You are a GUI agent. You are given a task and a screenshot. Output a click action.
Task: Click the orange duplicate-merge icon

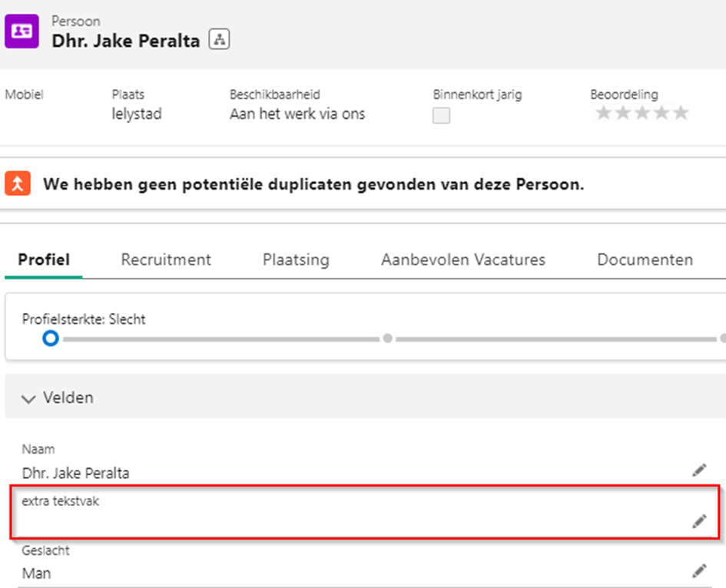coord(18,183)
